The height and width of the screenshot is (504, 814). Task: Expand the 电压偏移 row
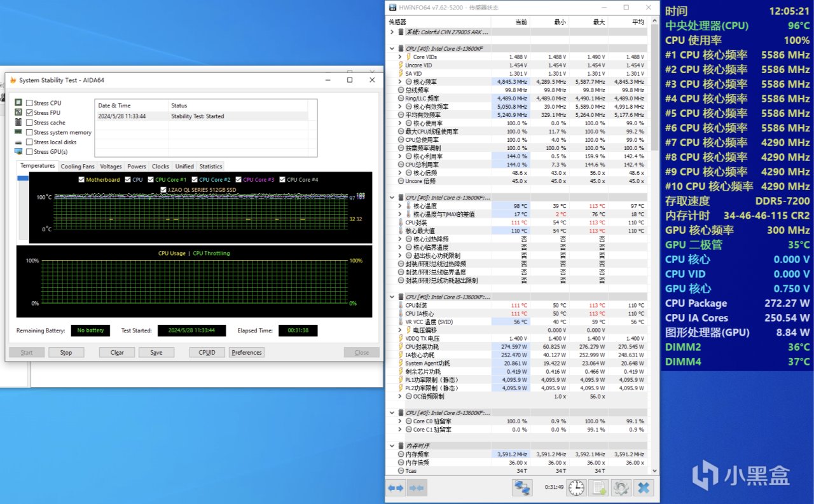coord(400,330)
